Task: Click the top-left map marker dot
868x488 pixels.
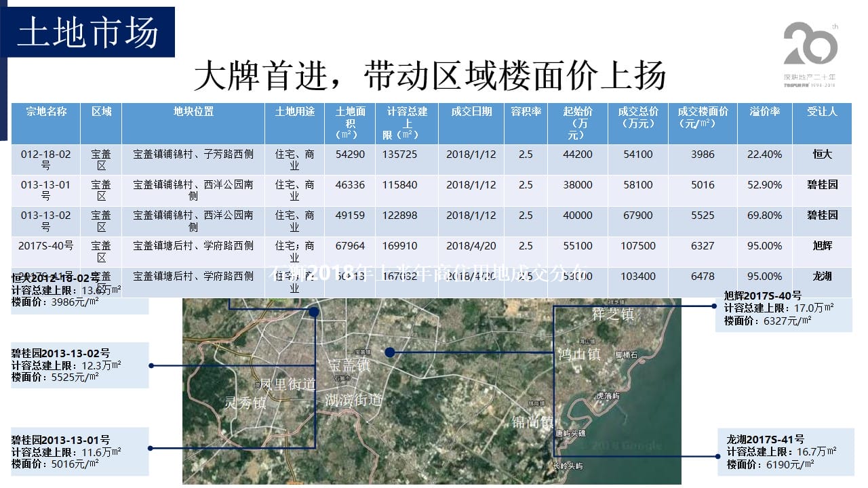Action: (x=313, y=312)
